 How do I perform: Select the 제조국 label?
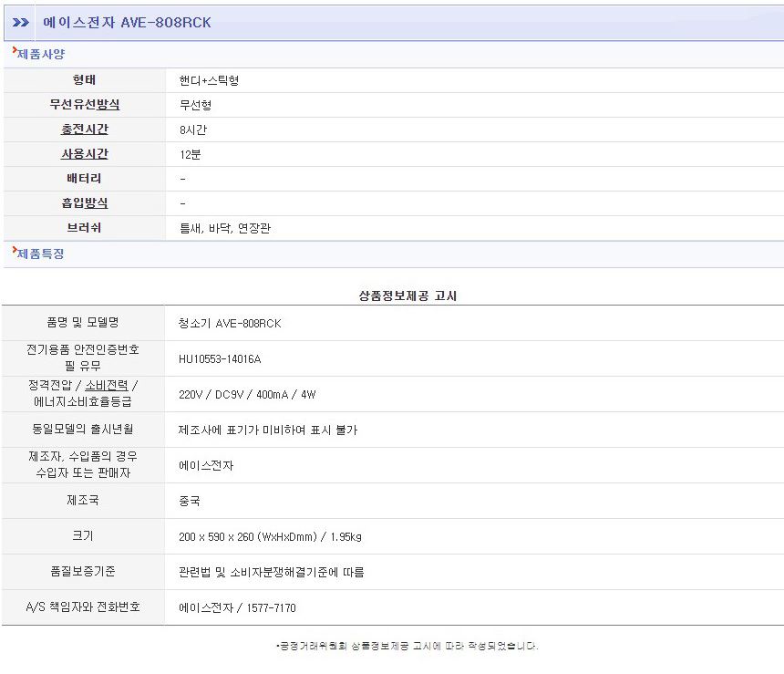tap(83, 500)
